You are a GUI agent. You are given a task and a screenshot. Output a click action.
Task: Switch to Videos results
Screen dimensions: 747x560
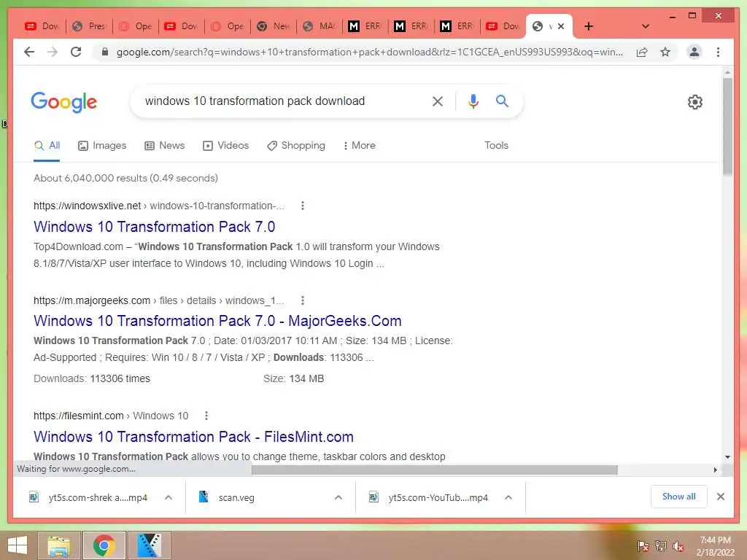pos(225,146)
